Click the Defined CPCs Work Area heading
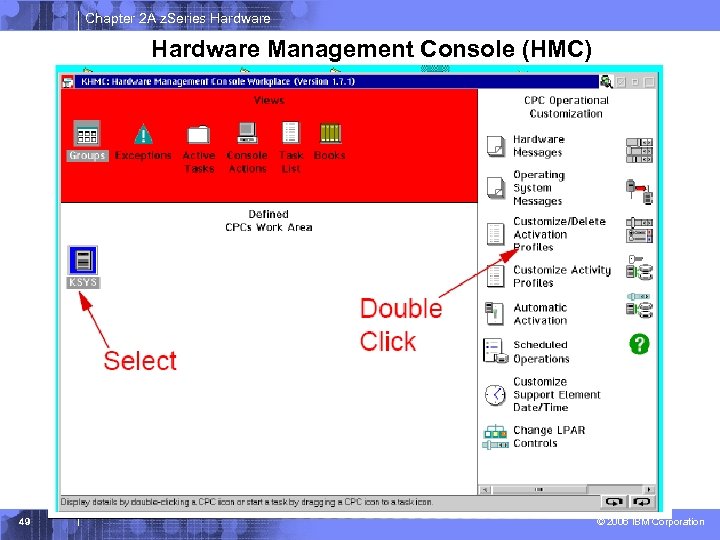 point(269,220)
